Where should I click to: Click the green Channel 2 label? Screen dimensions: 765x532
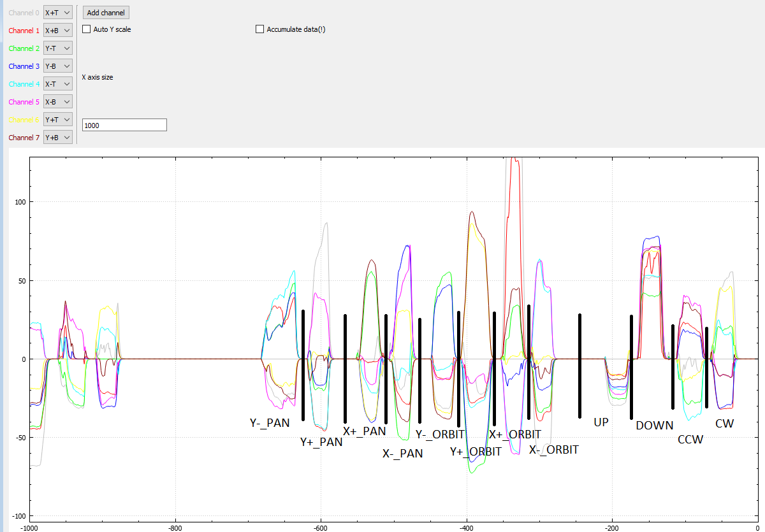click(x=24, y=48)
